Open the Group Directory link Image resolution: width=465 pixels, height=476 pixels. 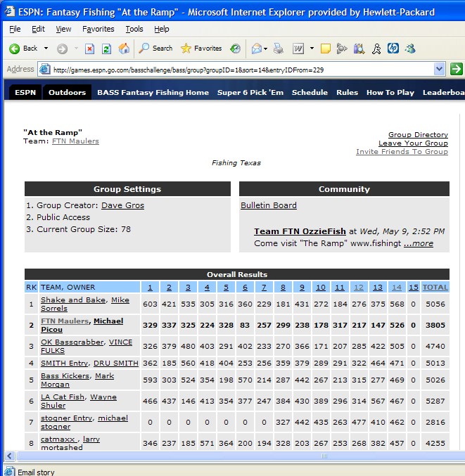(x=418, y=134)
